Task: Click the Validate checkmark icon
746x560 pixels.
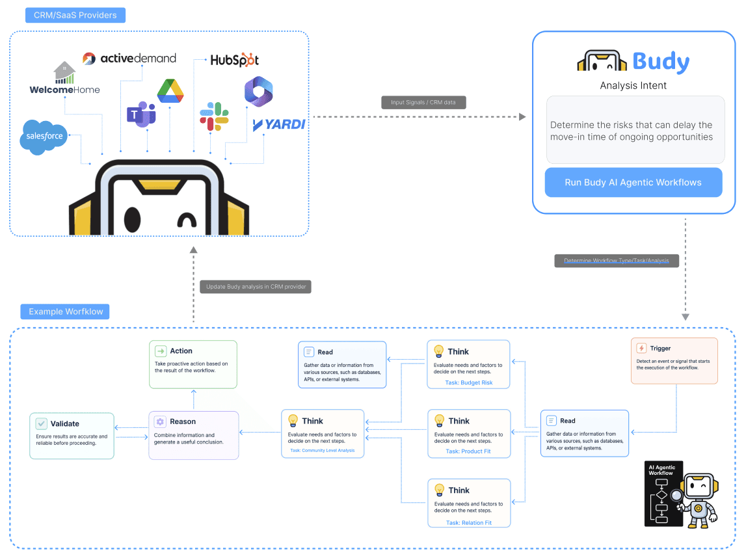Action: (x=42, y=423)
